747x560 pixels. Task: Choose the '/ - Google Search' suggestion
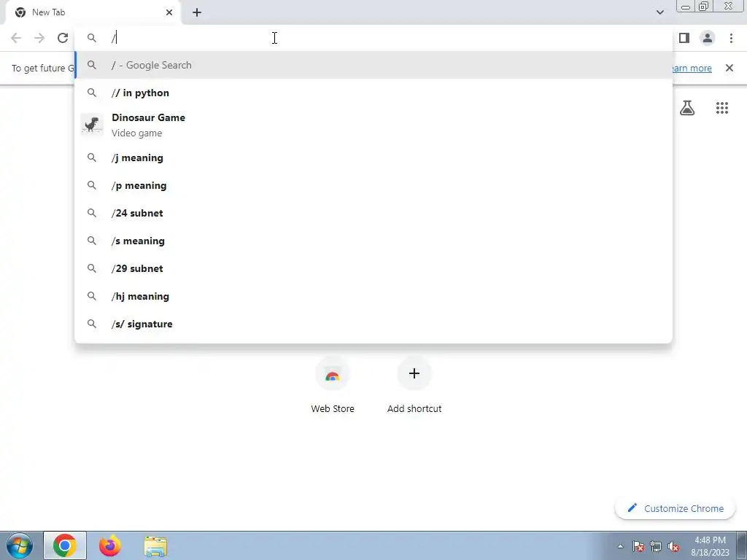373,65
